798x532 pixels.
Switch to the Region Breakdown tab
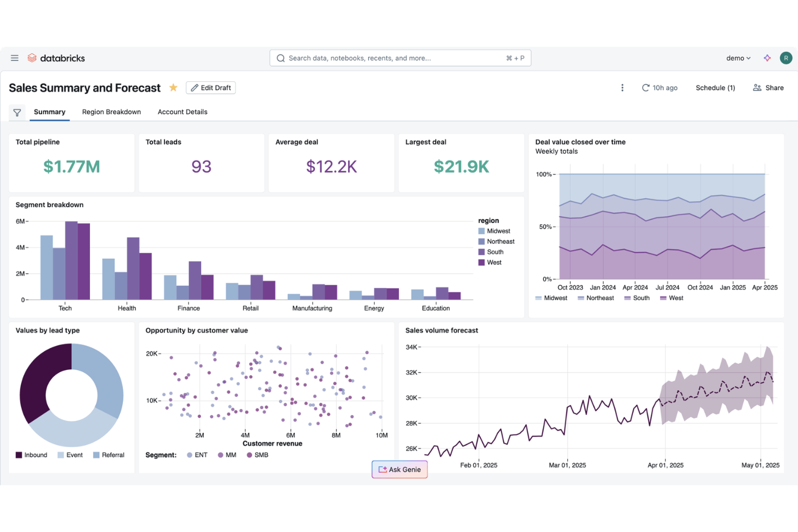(111, 112)
